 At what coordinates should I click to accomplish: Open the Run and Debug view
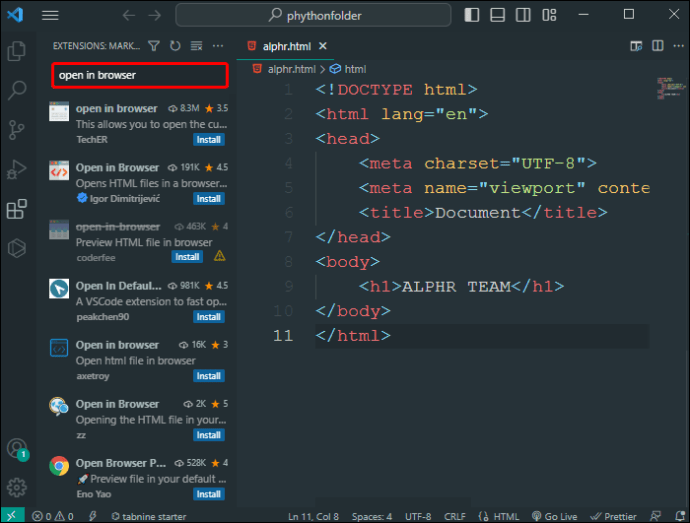(16, 169)
